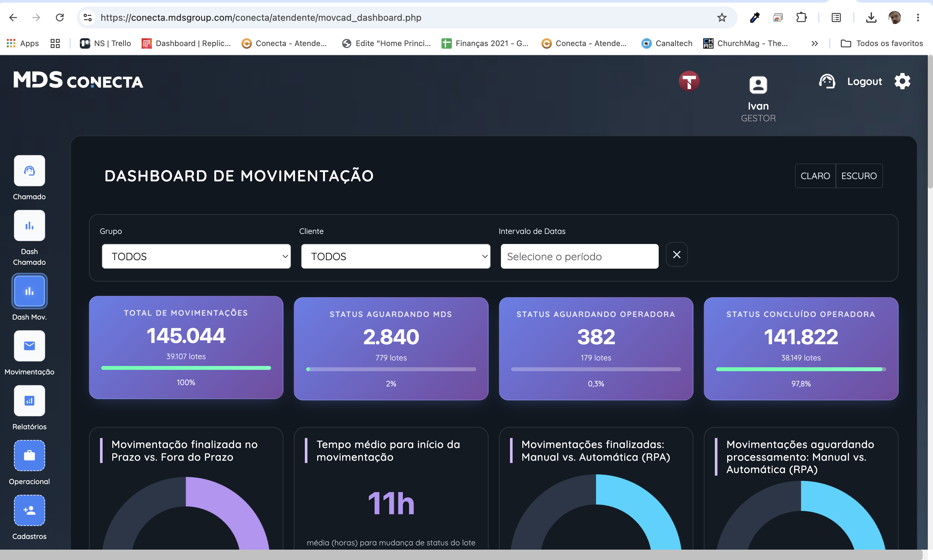
Task: Go back in browser history
Action: pos(13,18)
